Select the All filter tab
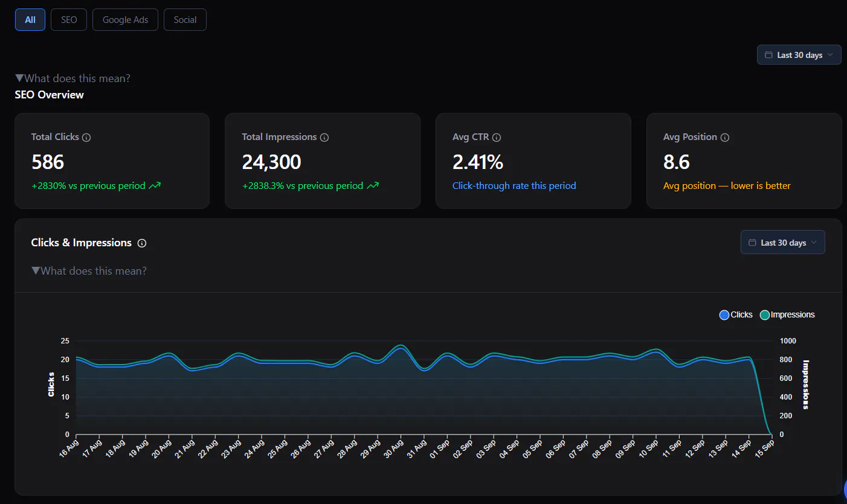847x504 pixels. coord(30,19)
